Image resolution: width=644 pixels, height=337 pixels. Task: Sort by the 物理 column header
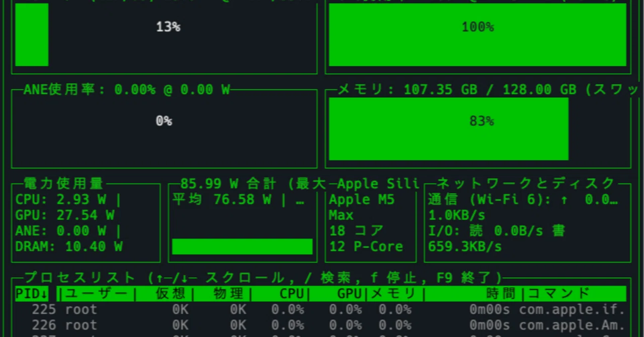tap(228, 294)
